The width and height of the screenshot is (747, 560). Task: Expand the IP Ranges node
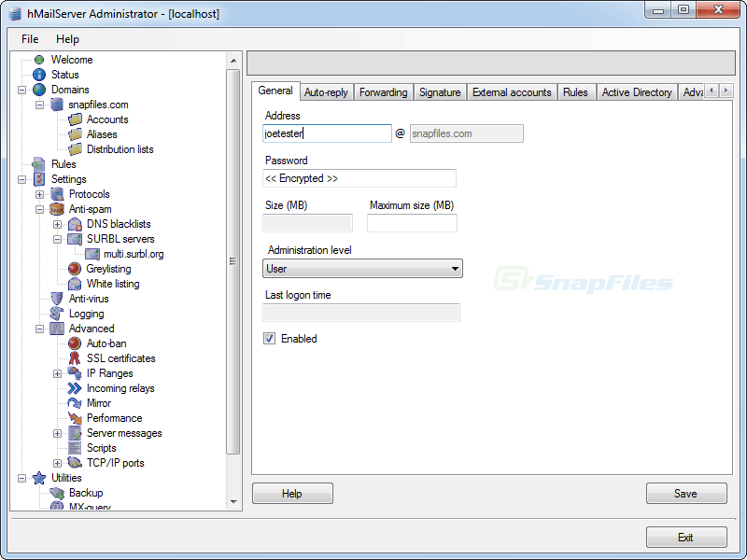57,373
